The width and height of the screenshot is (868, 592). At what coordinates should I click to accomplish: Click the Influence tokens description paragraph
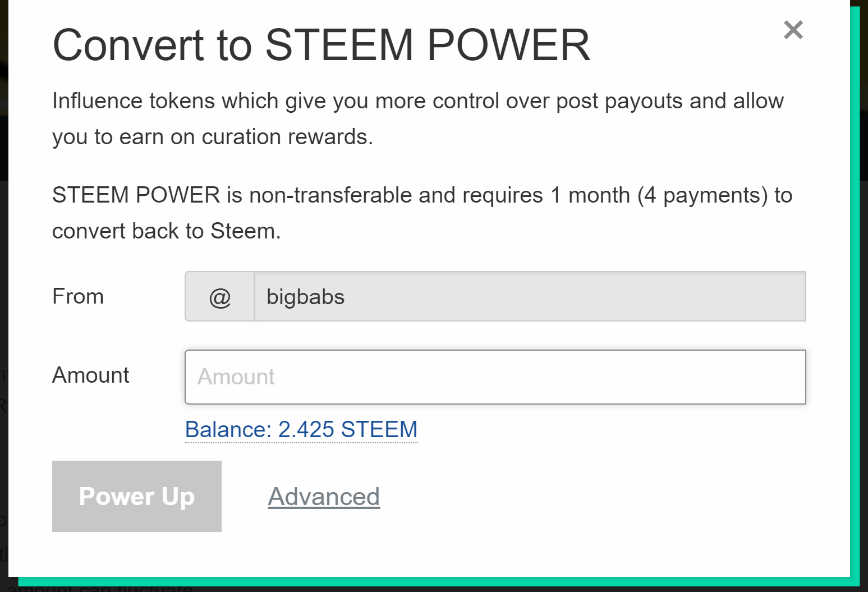pos(418,119)
